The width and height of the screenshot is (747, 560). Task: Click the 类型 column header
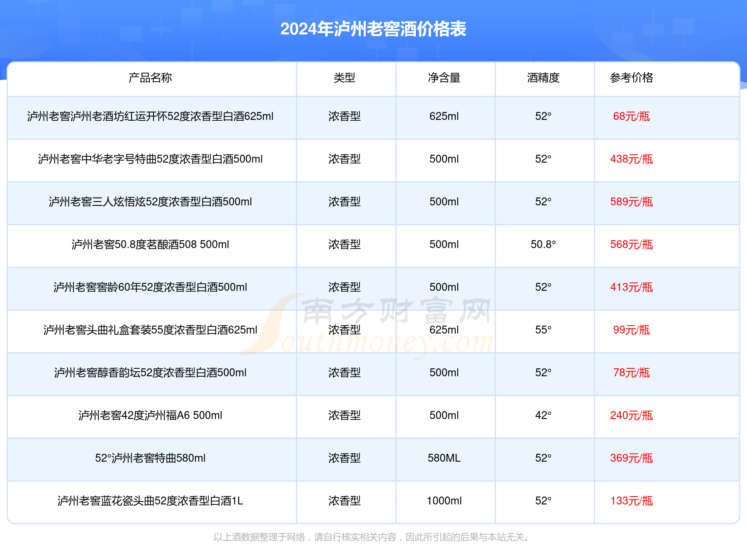click(x=344, y=78)
